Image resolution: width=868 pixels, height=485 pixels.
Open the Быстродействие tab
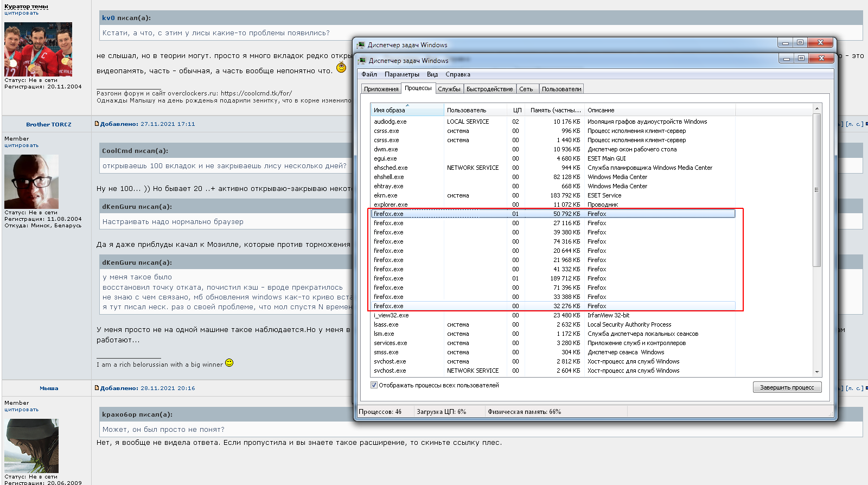pos(490,89)
